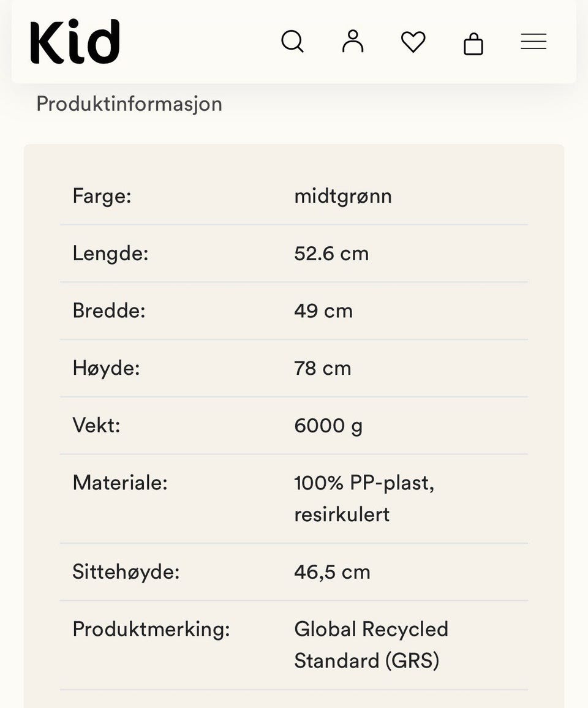588x708 pixels.
Task: Click the Lengde row label
Action: [110, 254]
